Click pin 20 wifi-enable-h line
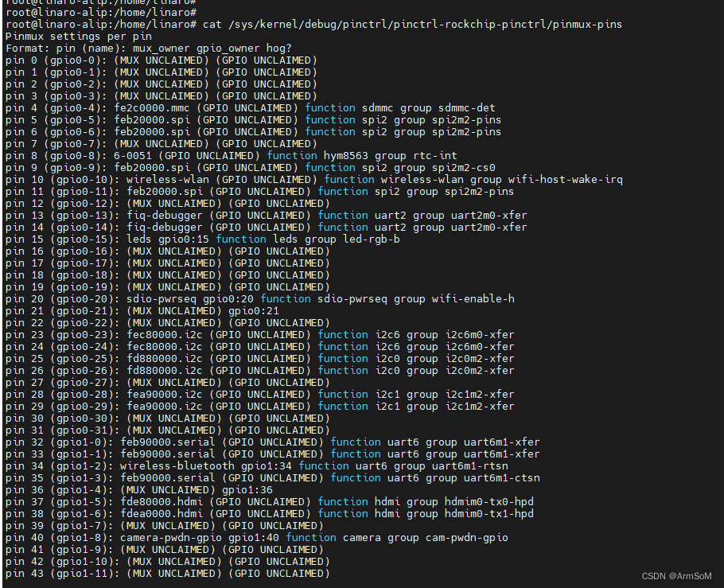Viewport: 724px width, 588px height. click(x=260, y=299)
